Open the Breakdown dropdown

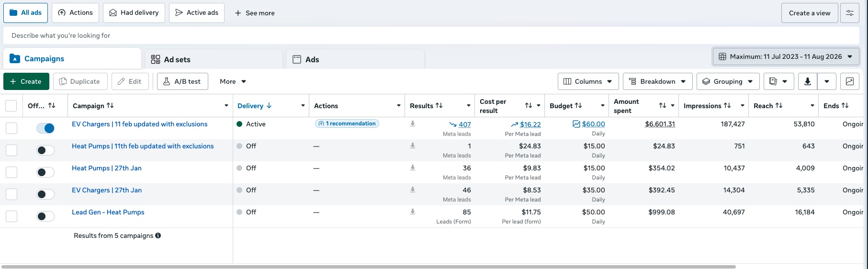[x=659, y=81]
